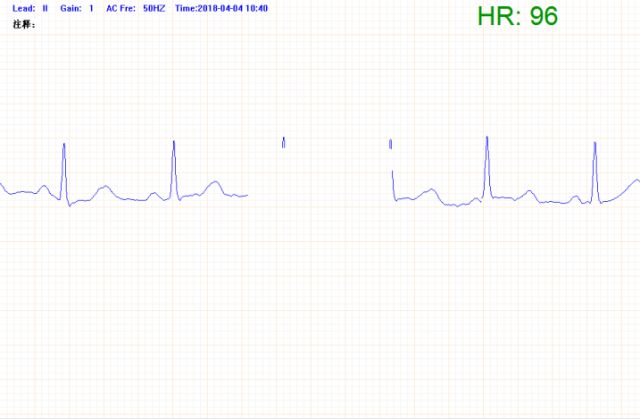The height and width of the screenshot is (419, 640).
Task: Click the 'Lead: II' label
Action: [30, 8]
